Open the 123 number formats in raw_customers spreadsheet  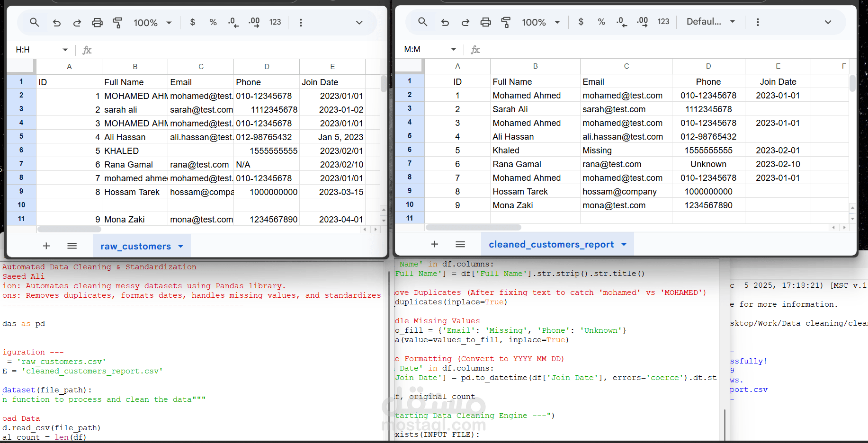tap(275, 22)
